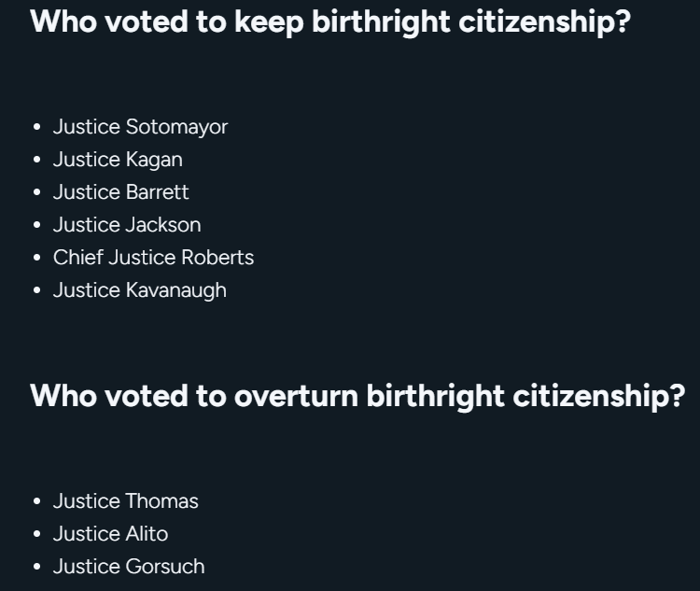Select the 'Justice Sotomayor' list item
Viewport: 700px width, 591px height.
coord(140,127)
